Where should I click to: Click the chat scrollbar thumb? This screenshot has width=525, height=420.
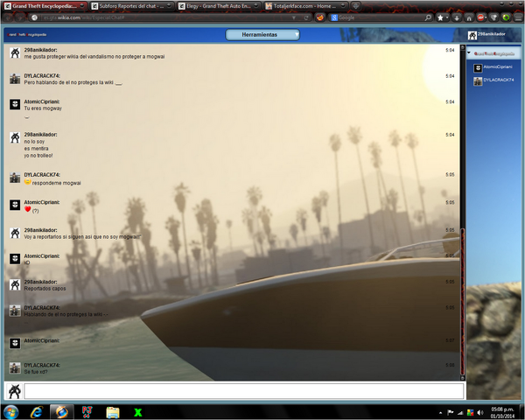tap(463, 302)
